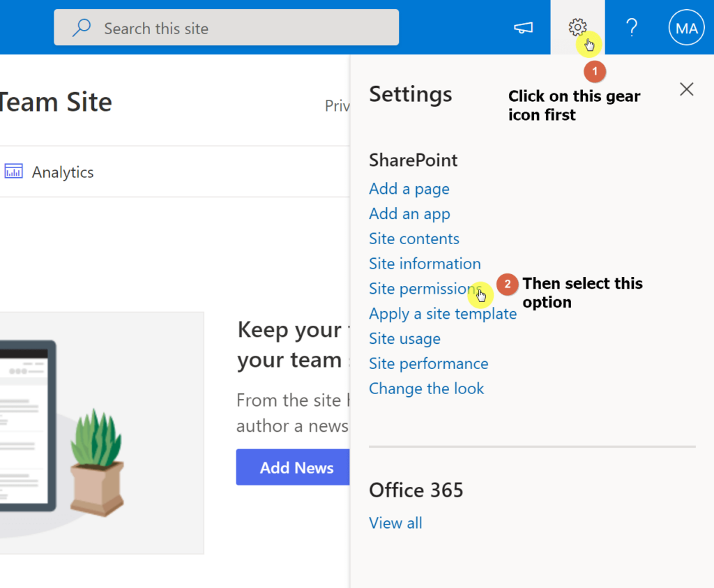Focus the Search this site field

tap(227, 27)
